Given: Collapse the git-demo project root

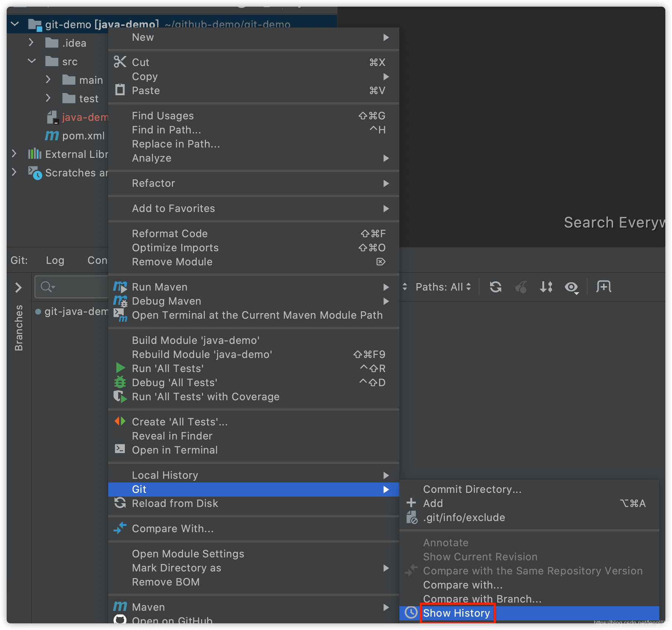Looking at the screenshot, I should click(x=15, y=24).
